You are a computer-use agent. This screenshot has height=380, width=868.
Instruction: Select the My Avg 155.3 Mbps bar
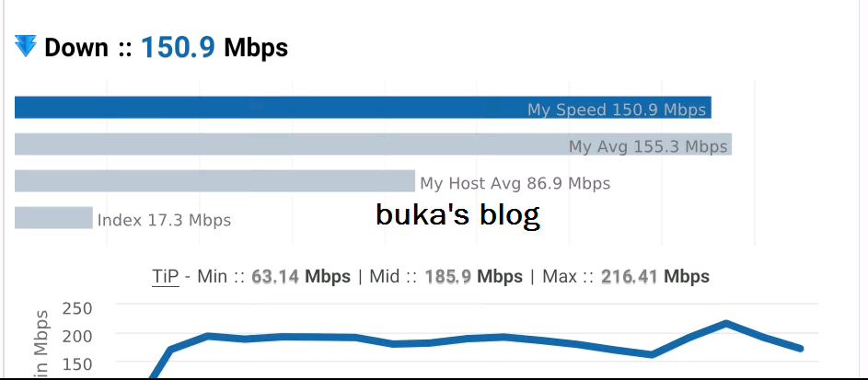(x=373, y=144)
